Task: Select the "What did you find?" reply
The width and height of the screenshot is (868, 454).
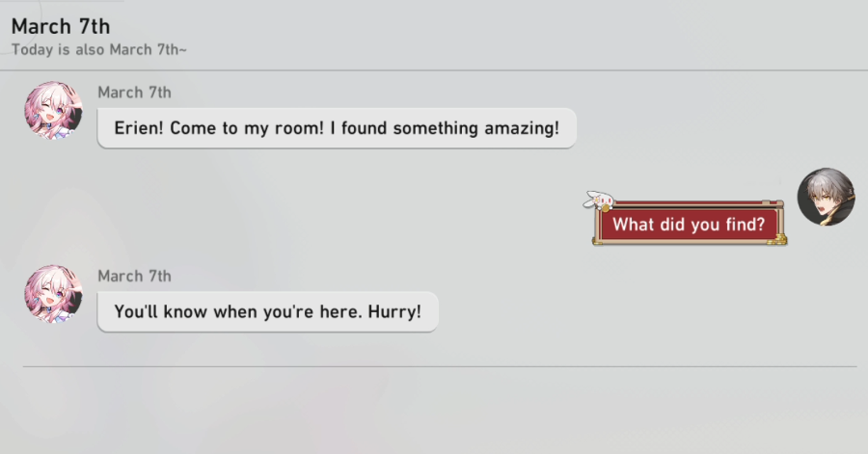Action: pyautogui.click(x=689, y=225)
